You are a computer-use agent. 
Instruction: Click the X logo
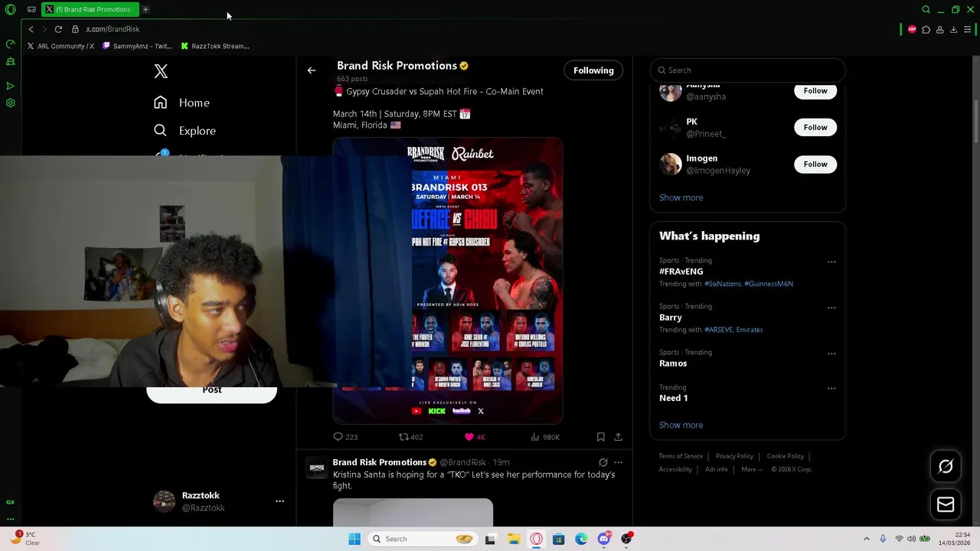click(x=161, y=71)
